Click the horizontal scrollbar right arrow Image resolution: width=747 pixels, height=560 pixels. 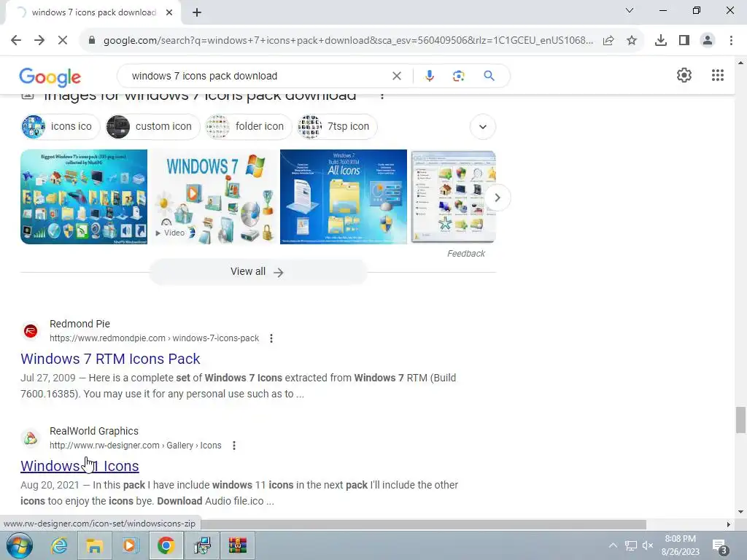(729, 524)
